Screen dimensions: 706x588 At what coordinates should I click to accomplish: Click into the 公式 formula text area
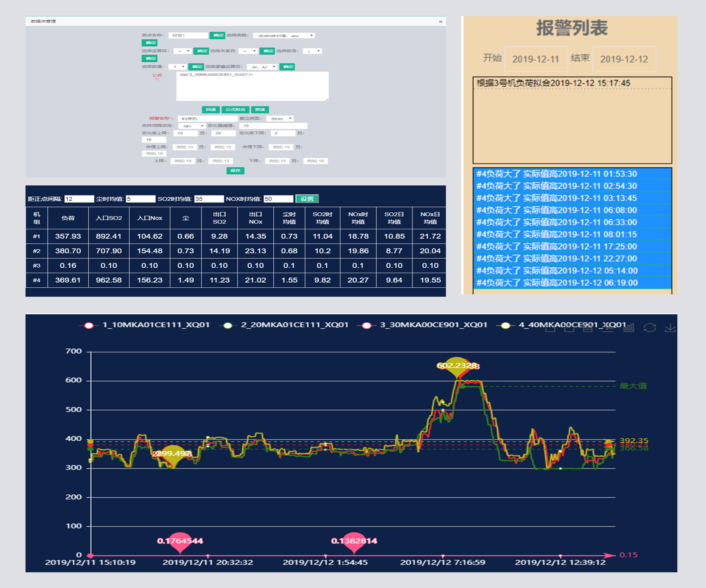click(252, 86)
